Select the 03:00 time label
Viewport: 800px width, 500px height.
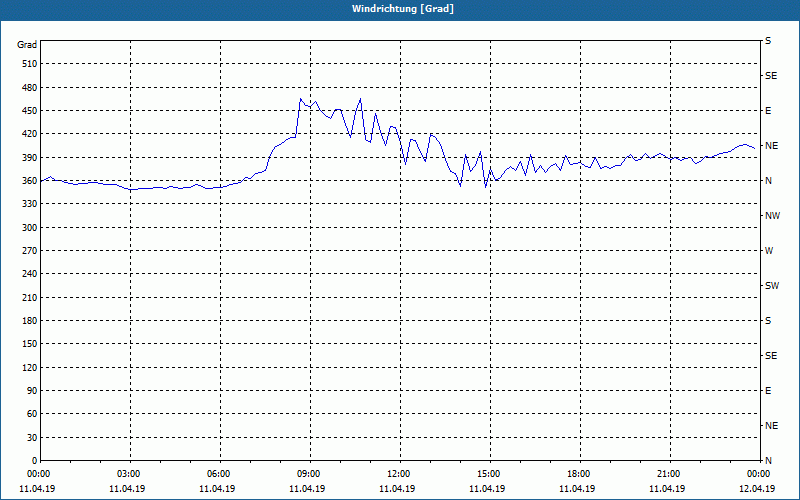[x=129, y=474]
